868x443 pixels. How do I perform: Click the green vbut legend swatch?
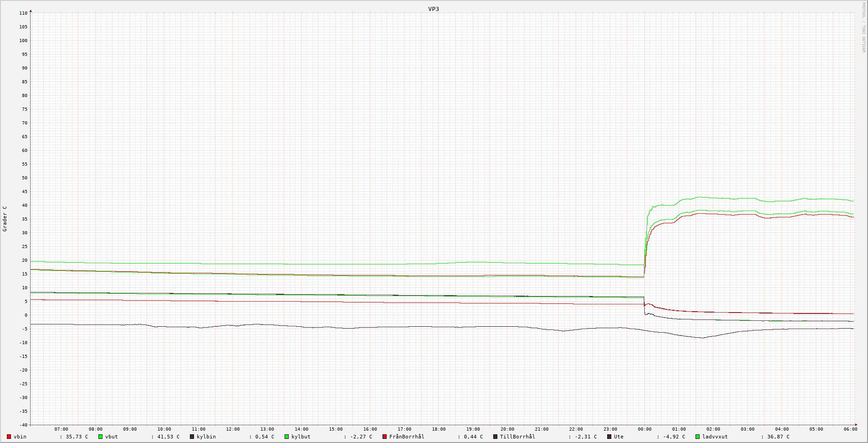coord(100,437)
